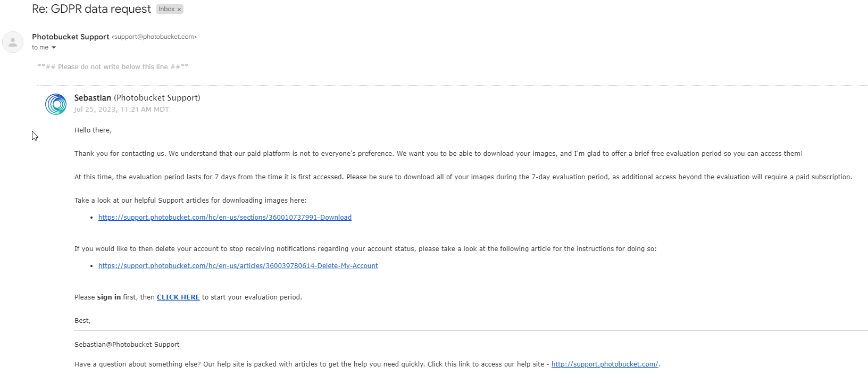Click the "Hello there," greeting

click(x=93, y=130)
